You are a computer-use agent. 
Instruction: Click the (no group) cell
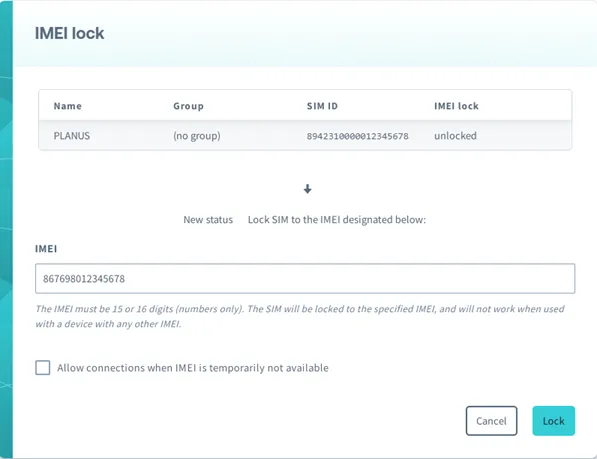pyautogui.click(x=196, y=136)
